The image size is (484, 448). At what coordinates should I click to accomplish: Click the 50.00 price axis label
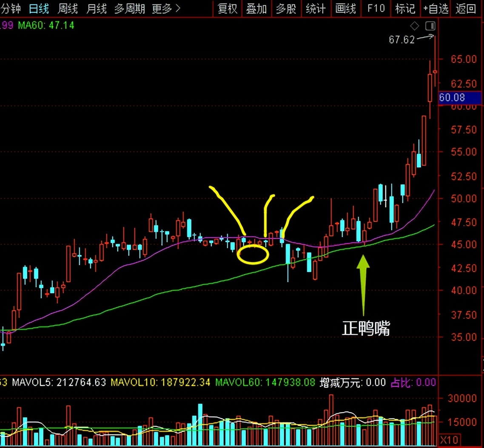[x=464, y=198]
